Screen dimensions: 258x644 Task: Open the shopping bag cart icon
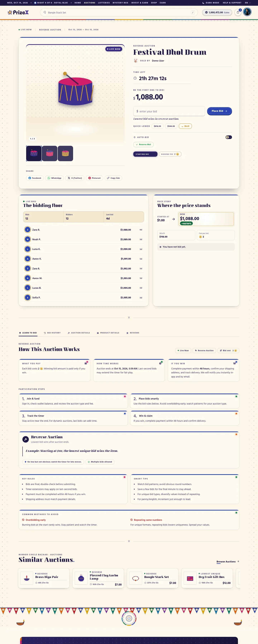(238, 12)
